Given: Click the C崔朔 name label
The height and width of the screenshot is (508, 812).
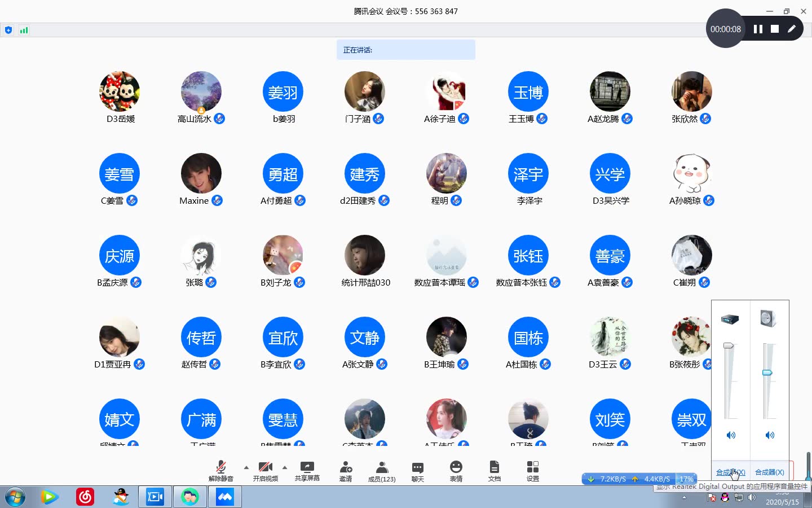Looking at the screenshot, I should [685, 283].
